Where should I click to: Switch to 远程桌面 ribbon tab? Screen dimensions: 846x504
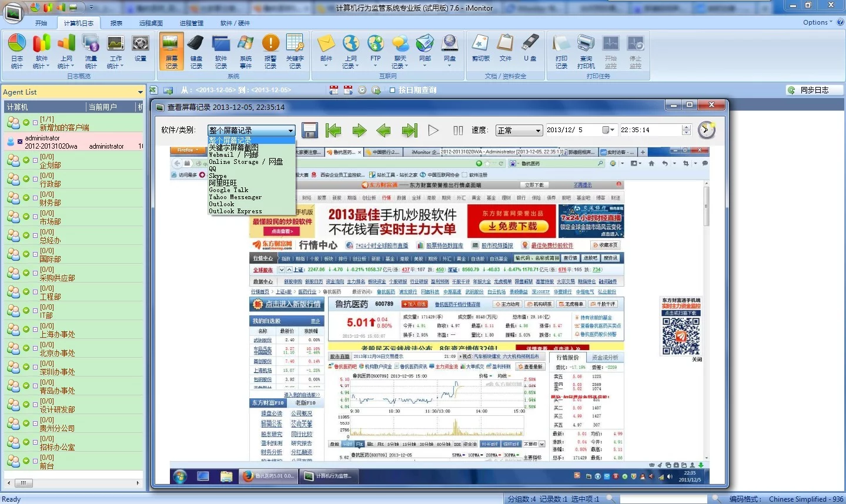tap(151, 23)
